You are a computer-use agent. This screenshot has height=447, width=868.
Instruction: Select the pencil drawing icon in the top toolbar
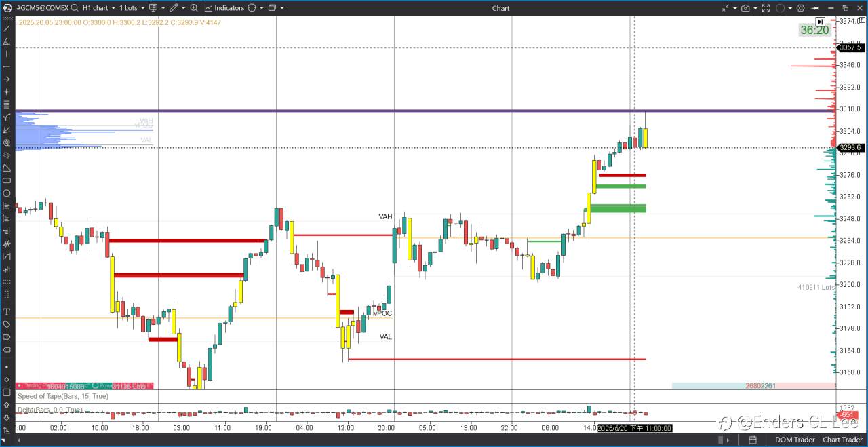click(174, 8)
